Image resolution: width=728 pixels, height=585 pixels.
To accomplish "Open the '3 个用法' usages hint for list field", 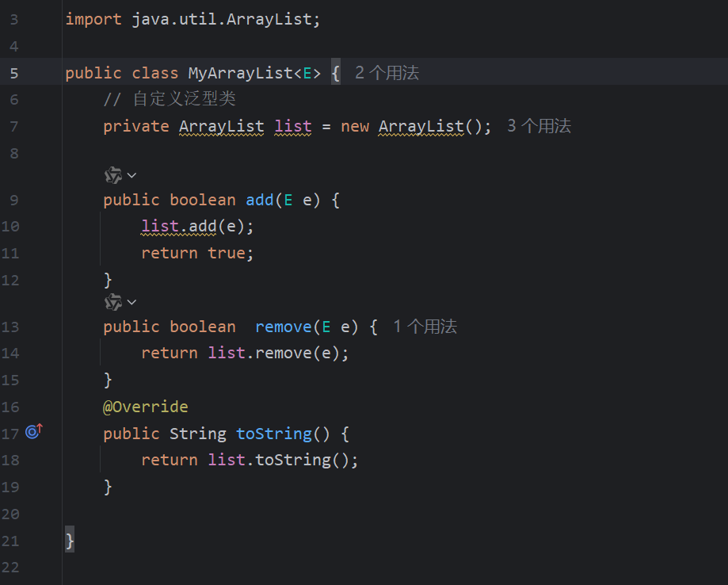I will coord(539,126).
